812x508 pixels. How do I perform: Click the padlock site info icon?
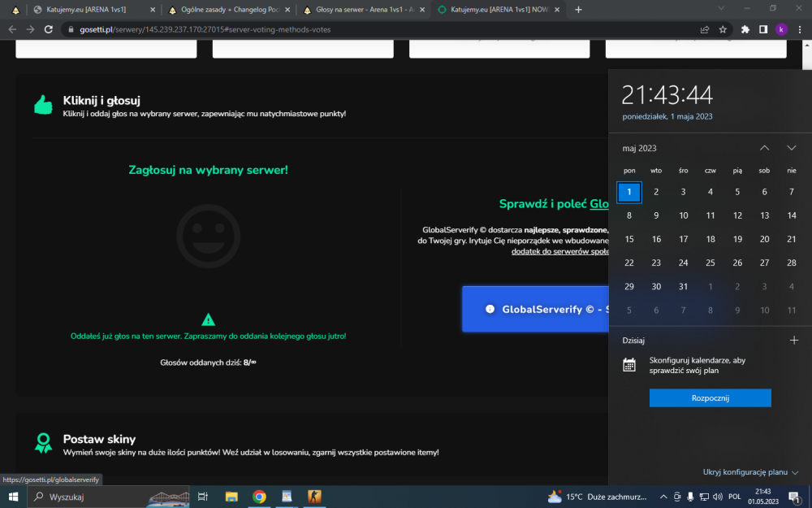point(71,29)
